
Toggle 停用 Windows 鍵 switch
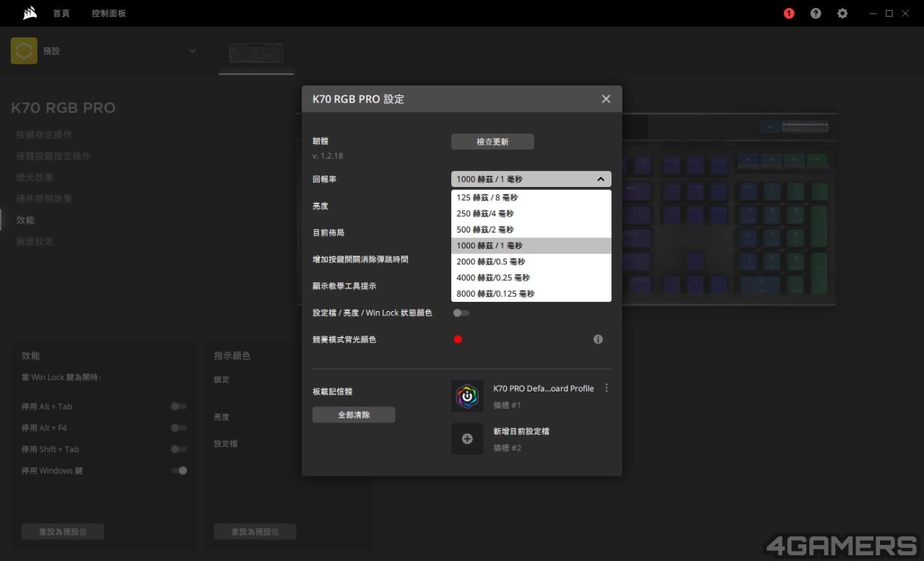[x=178, y=471]
